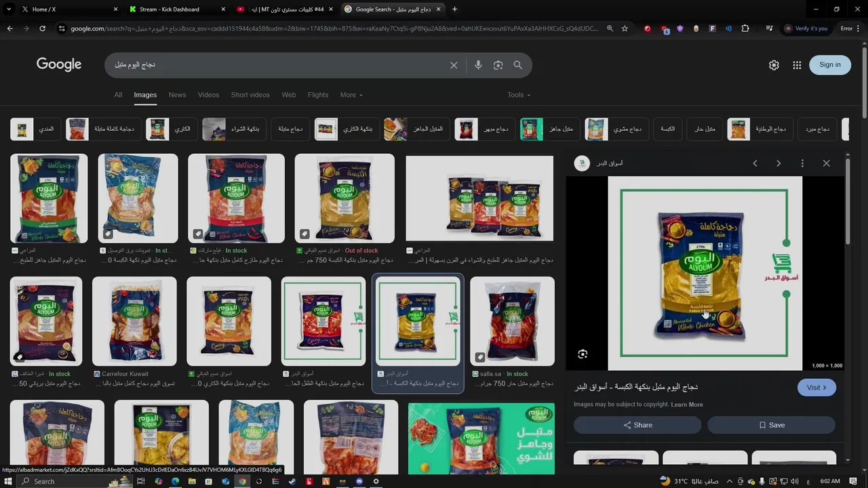Click the browser address bar URL
This screenshot has height=488, width=868.
tap(334, 28)
